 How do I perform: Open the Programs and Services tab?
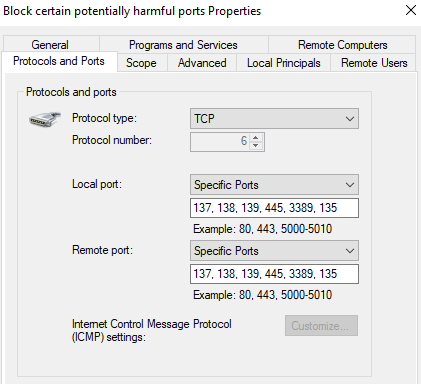tap(183, 45)
